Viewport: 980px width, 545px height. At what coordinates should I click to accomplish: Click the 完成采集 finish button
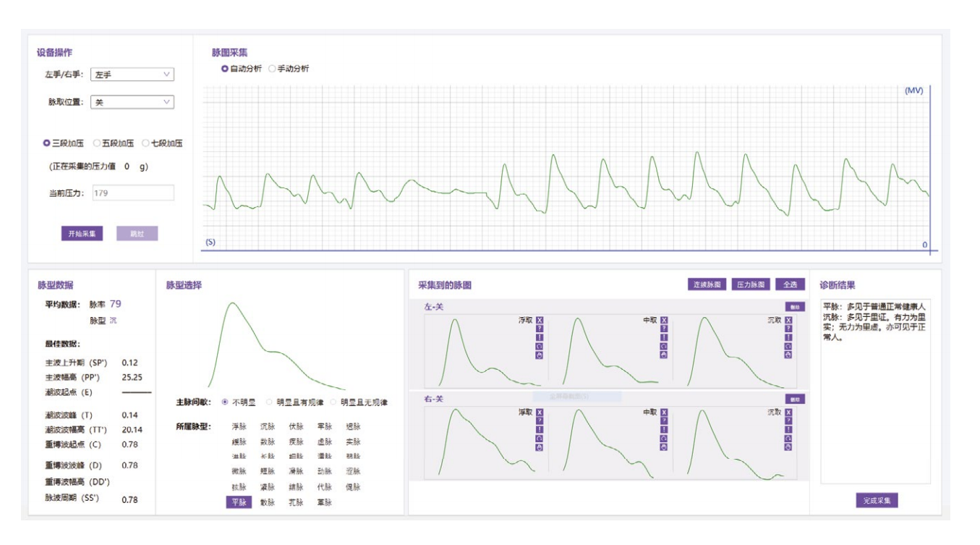coord(877,501)
